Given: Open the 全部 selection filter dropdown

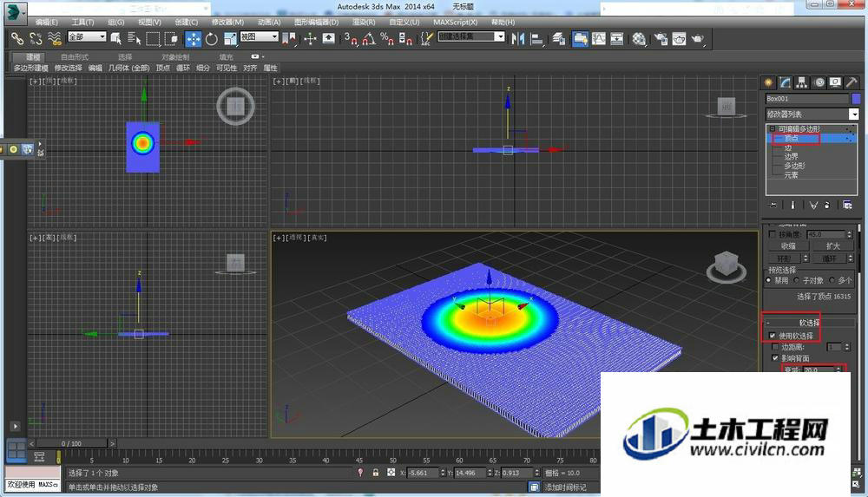Looking at the screenshot, I should [87, 36].
